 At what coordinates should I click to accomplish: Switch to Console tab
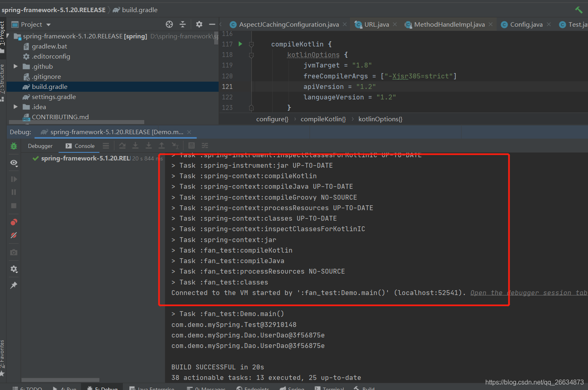(80, 146)
